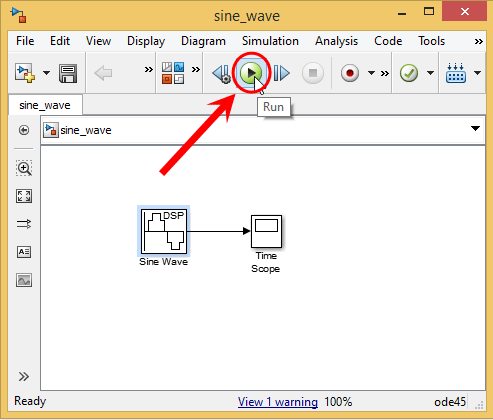This screenshot has height=420, width=493.
Task: Click the New Model icon
Action: [x=25, y=73]
